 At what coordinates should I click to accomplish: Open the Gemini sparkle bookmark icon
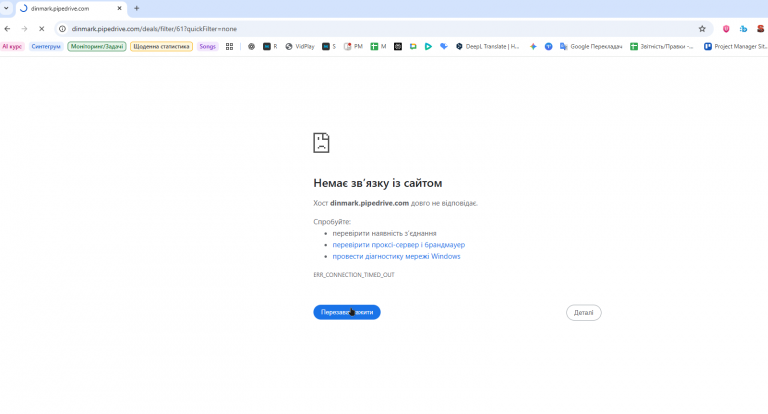(x=533, y=47)
